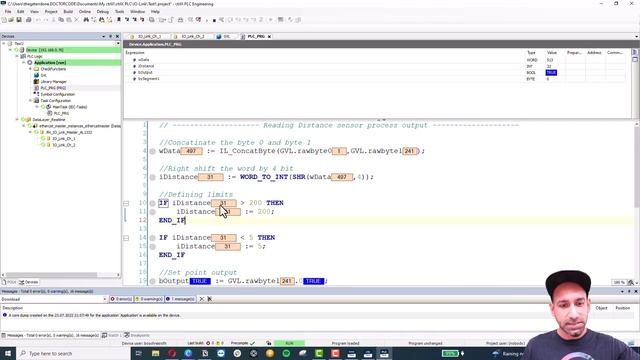Open the Debug menu
The image size is (640, 360).
(x=102, y=12)
